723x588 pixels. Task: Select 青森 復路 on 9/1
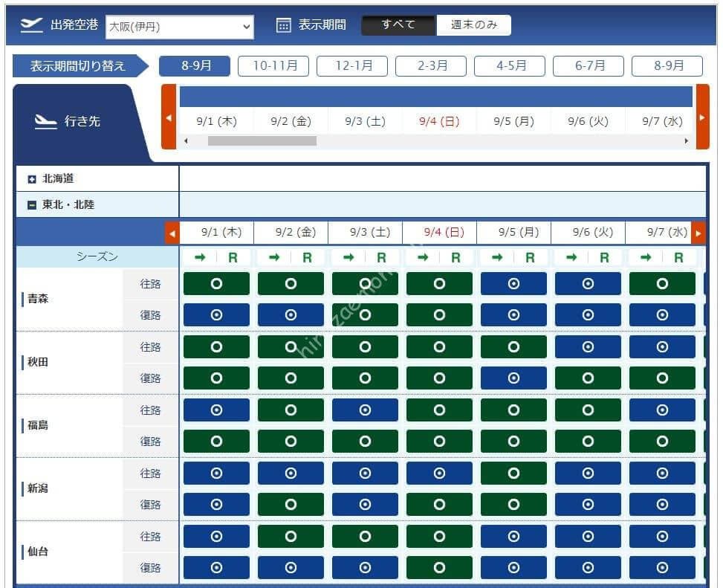coord(216,315)
